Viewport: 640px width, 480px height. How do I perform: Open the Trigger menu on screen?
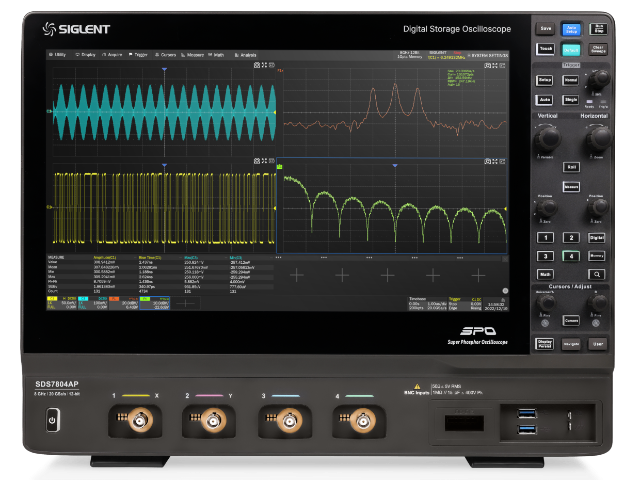point(139,55)
